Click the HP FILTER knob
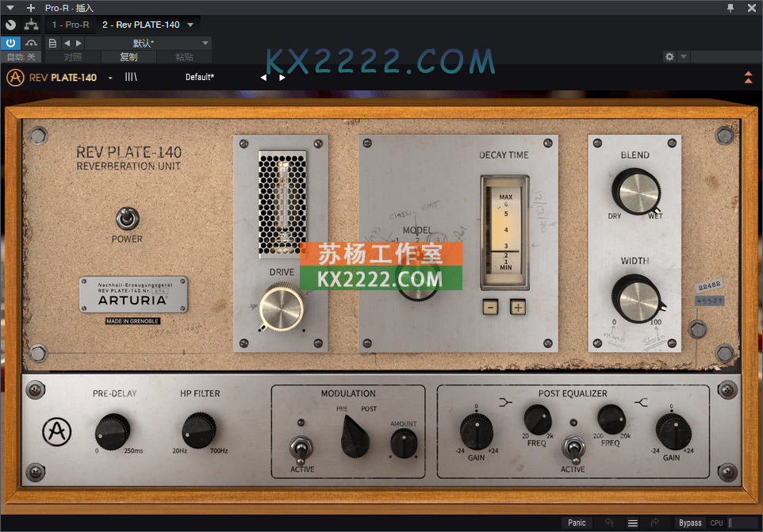Screen dimensions: 763x532 click(199, 431)
